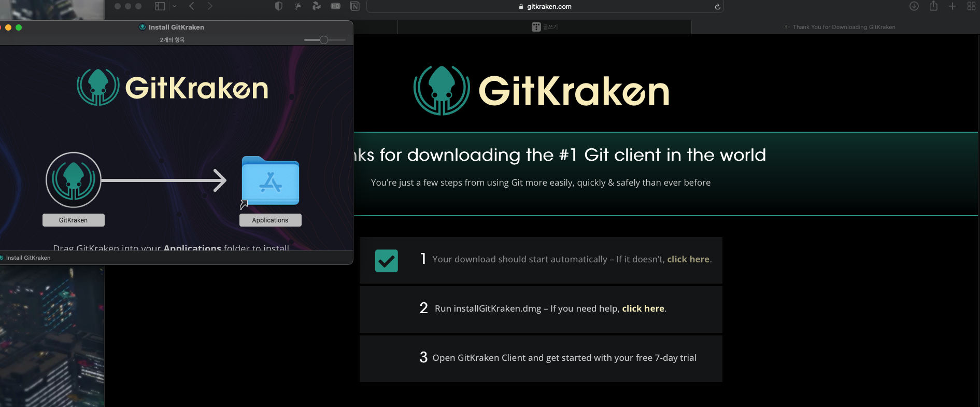This screenshot has height=407, width=980.
Task: Select the GitKraken app icon in installer window
Action: pos(74,180)
